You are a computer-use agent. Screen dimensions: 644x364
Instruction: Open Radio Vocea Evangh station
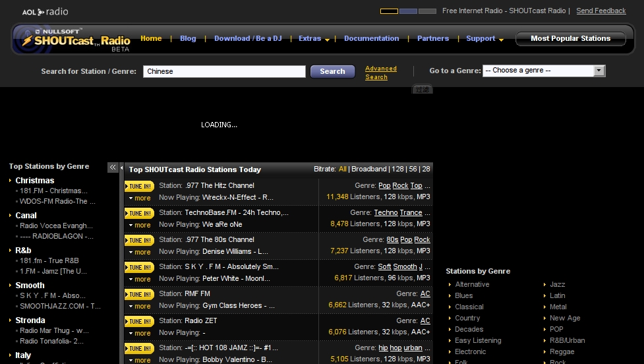[56, 226]
